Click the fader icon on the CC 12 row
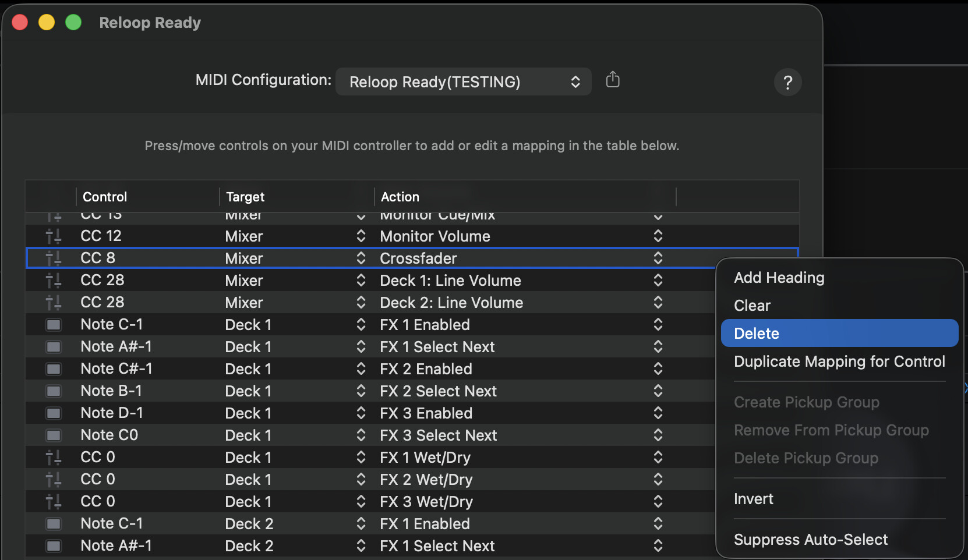This screenshot has height=560, width=968. click(54, 236)
